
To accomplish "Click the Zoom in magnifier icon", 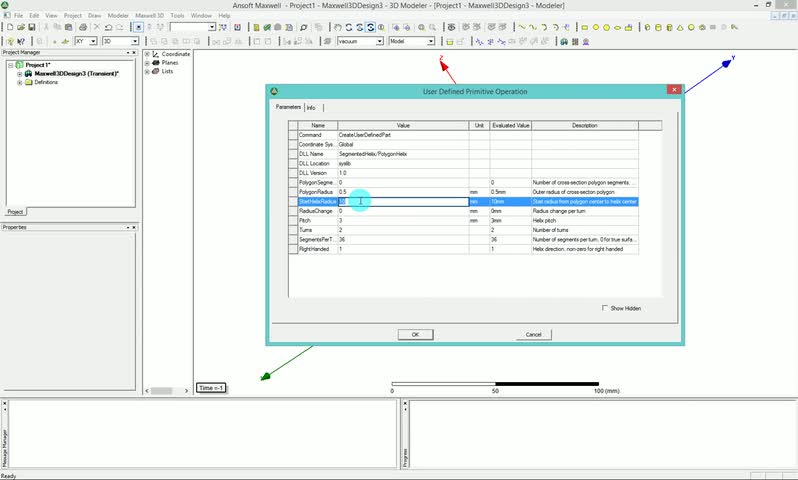I will (421, 27).
